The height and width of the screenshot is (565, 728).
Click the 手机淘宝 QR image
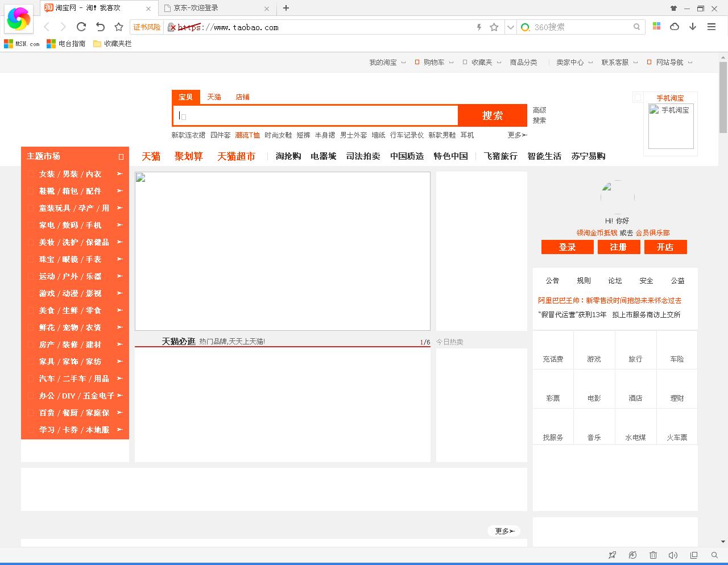[671, 126]
